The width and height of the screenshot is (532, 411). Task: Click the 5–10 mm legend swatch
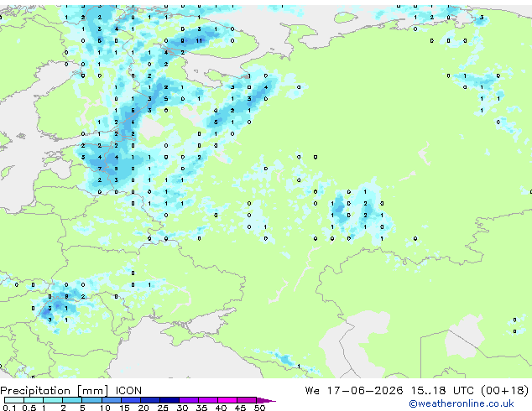click(91, 400)
